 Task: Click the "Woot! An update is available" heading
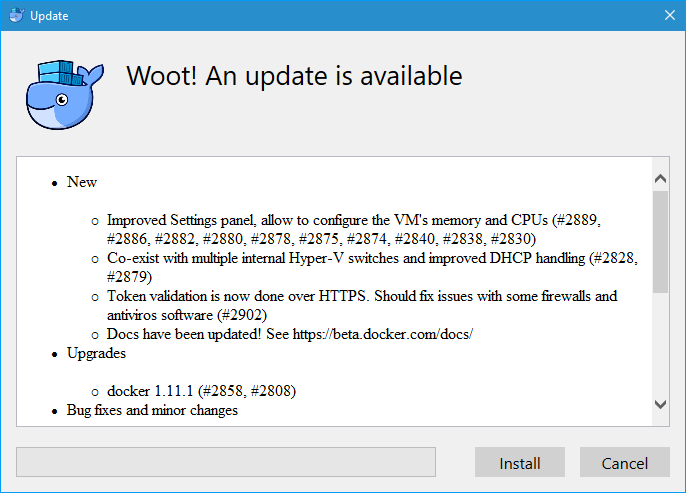tap(294, 76)
